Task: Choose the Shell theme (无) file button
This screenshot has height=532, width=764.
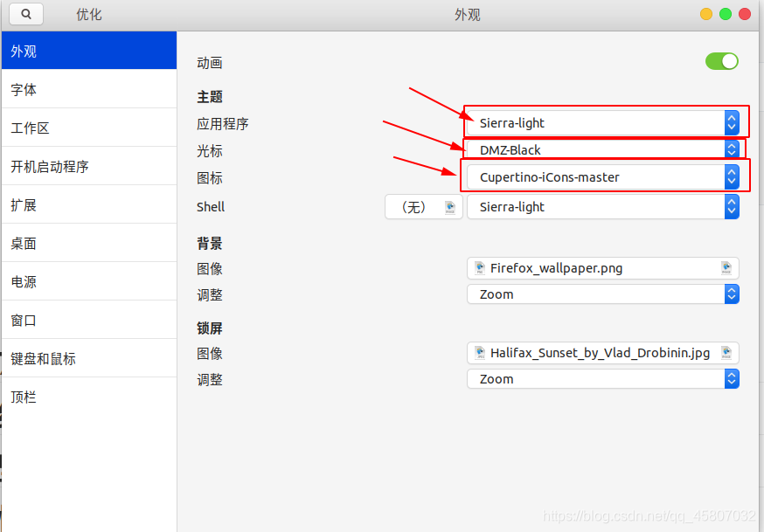Action: pos(423,207)
